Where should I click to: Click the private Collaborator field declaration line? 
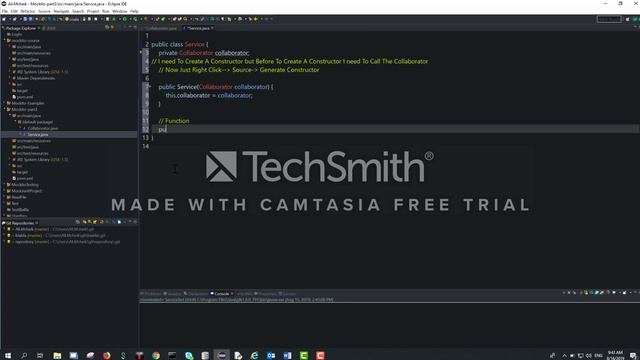pos(204,53)
